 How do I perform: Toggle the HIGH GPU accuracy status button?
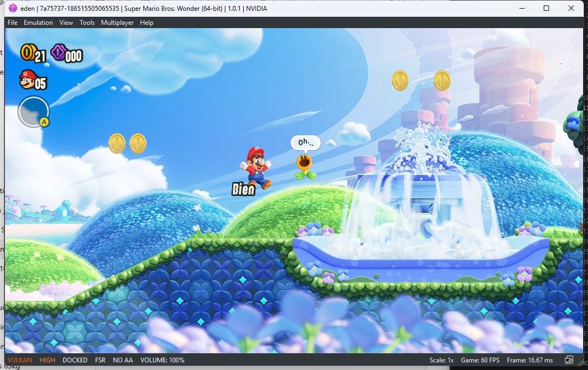pos(47,360)
